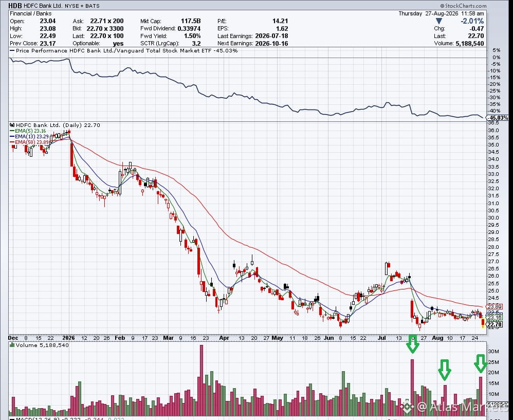Click the StockCharts.com copyright text
This screenshot has height=420, width=513.
click(463, 6)
